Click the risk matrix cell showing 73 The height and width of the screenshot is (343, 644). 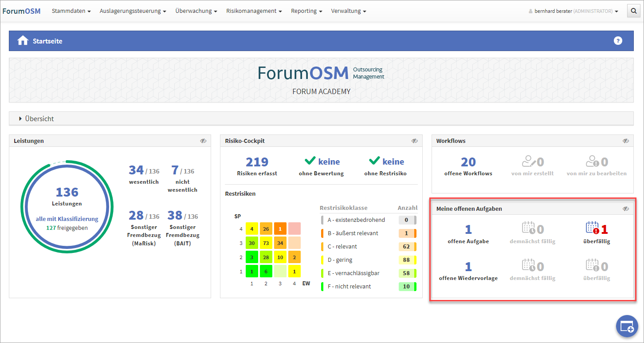click(x=266, y=243)
